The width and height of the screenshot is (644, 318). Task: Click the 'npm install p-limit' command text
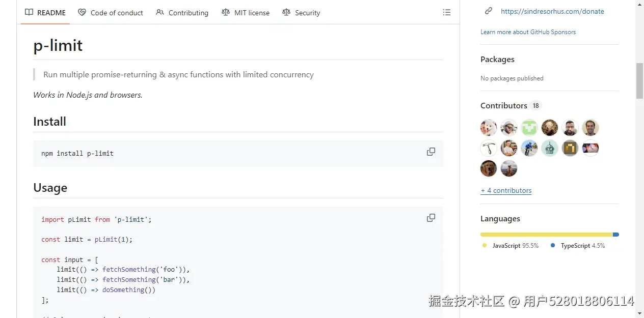click(x=77, y=153)
